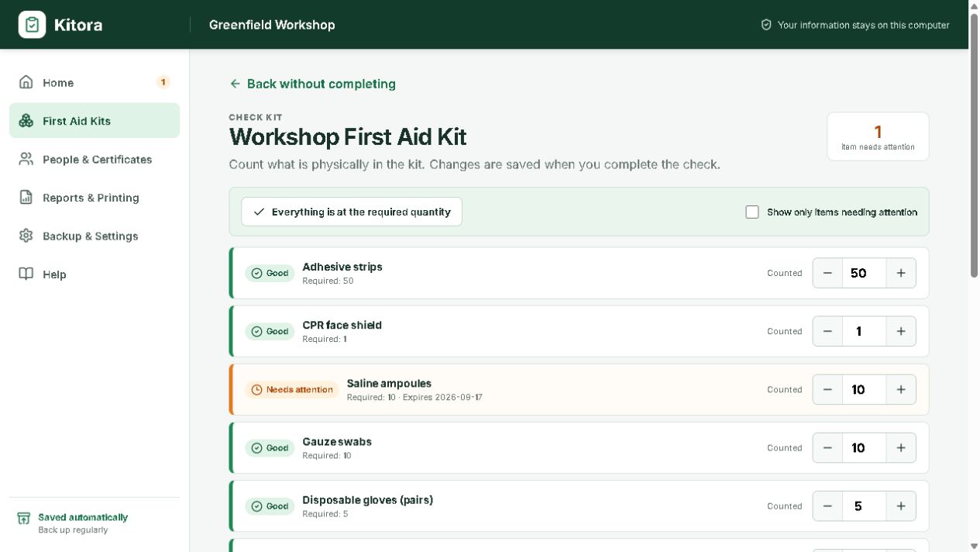
Task: Click the Home notification badge showing 1
Action: [x=163, y=82]
